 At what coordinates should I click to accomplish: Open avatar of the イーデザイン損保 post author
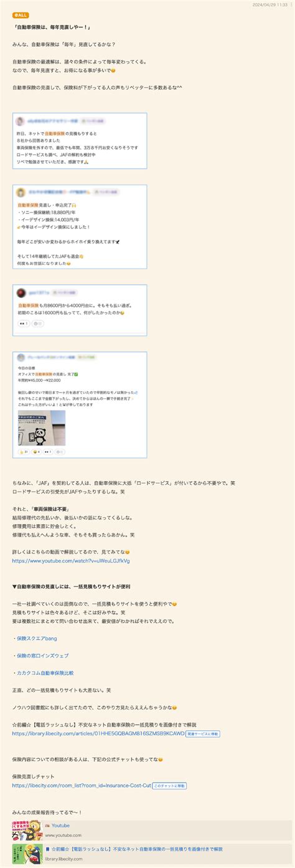coord(20,193)
